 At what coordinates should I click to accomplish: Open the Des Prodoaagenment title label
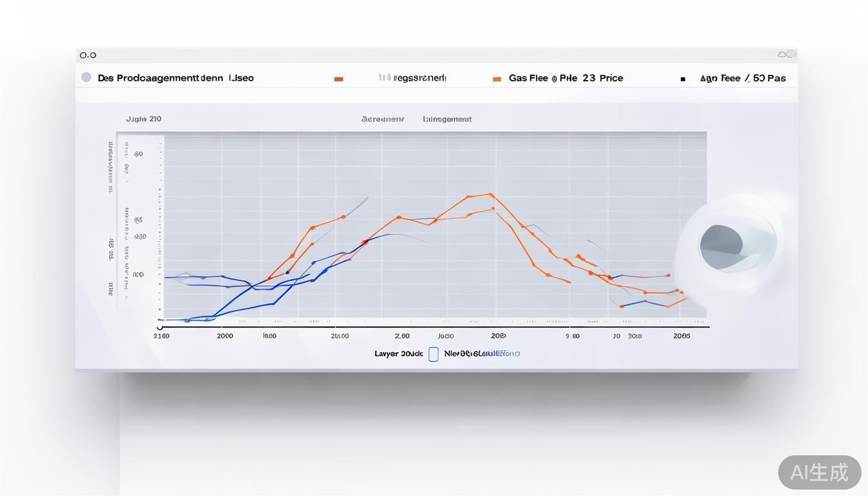[x=176, y=78]
